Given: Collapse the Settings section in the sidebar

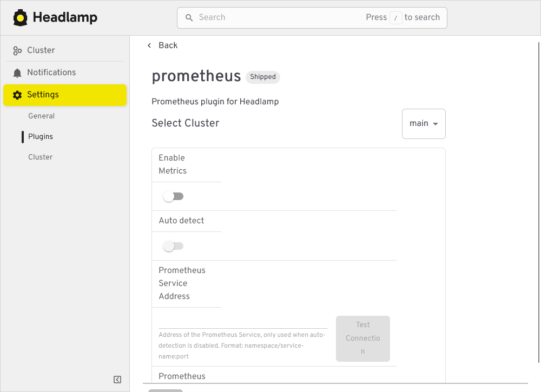Looking at the screenshot, I should pos(43,95).
